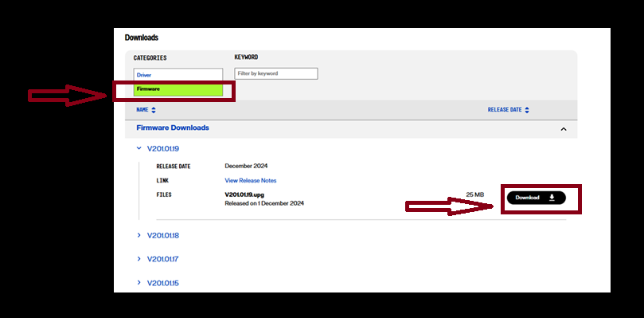Click the CATEGORIES label
The width and height of the screenshot is (644, 318).
point(150,58)
